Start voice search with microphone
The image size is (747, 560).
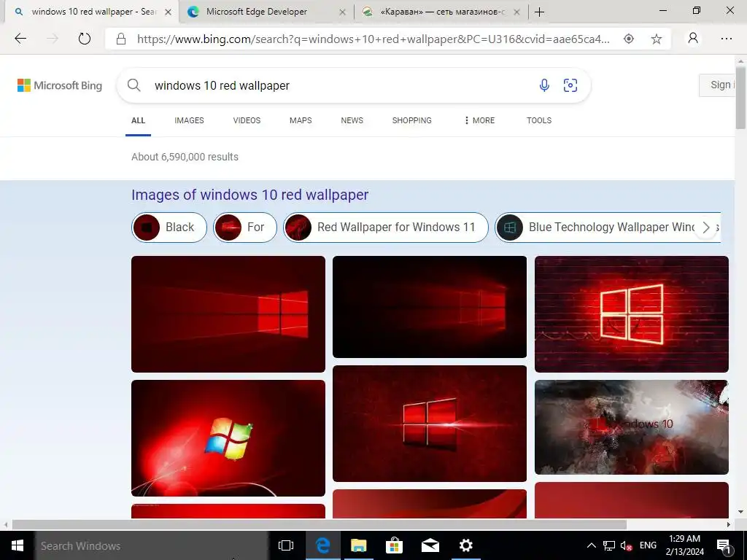coord(544,85)
